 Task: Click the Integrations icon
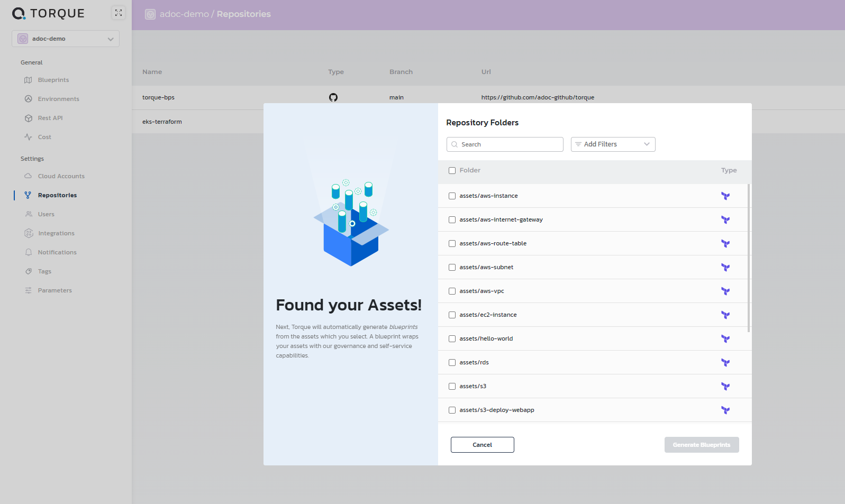pyautogui.click(x=29, y=233)
